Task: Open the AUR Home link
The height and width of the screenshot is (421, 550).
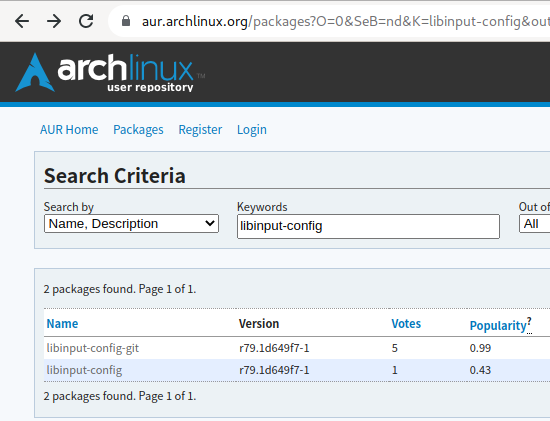Action: tap(69, 129)
